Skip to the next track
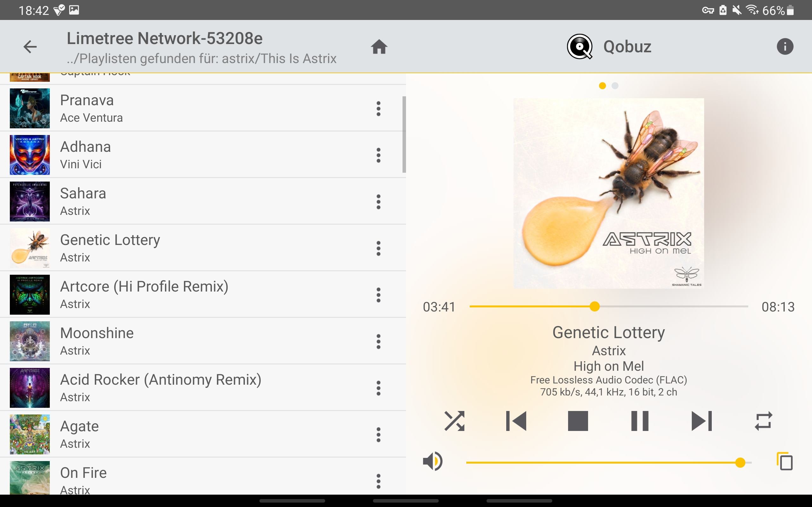Screen dimensions: 812x507 tap(702, 421)
